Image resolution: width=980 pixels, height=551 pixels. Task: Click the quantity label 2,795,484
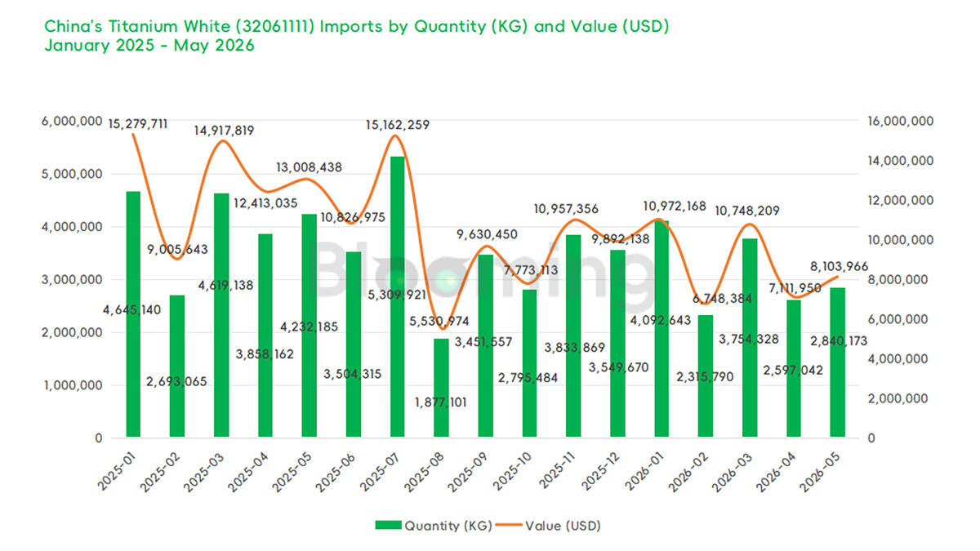(x=530, y=377)
